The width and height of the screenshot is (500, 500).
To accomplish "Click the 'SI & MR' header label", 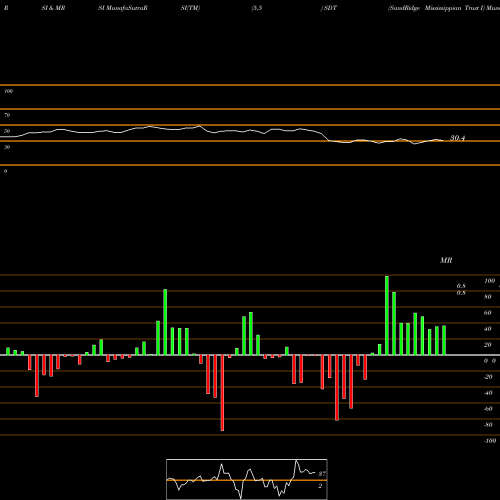I will [53, 8].
